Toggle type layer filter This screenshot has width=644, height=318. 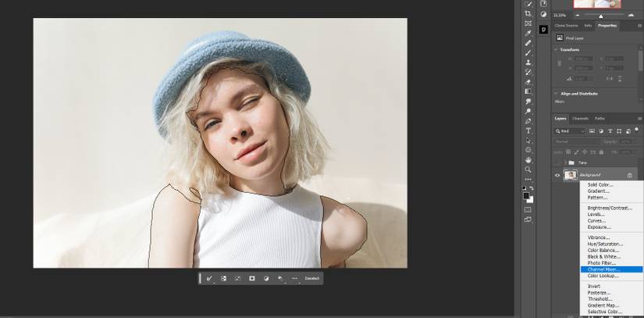pyautogui.click(x=610, y=131)
